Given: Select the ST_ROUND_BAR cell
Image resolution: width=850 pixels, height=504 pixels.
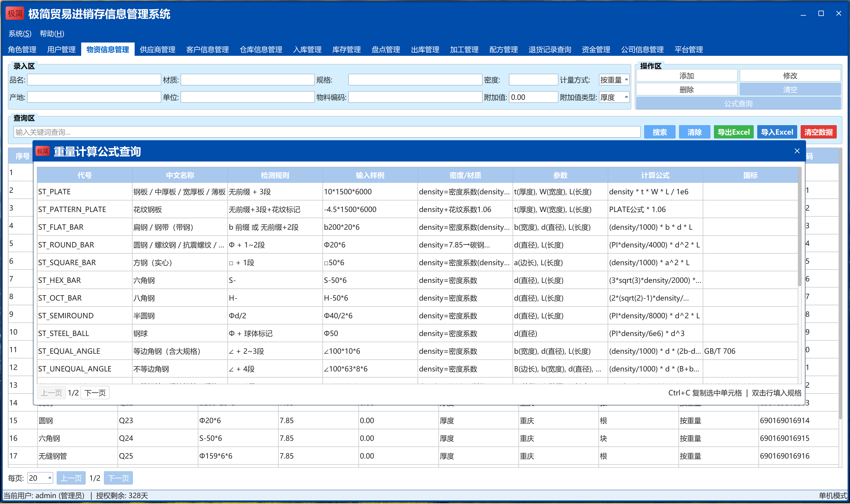Looking at the screenshot, I should click(x=84, y=244).
